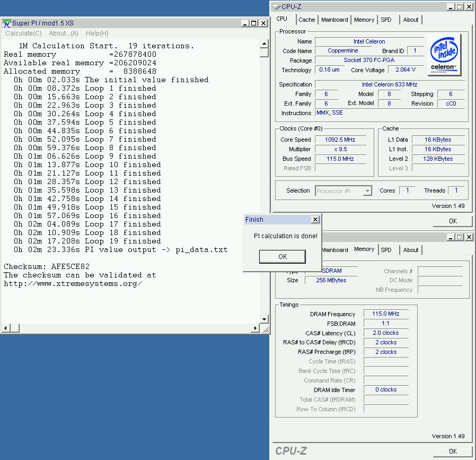476x460 pixels.
Task: Click the Intel Inside Celeron logo
Action: (444, 55)
